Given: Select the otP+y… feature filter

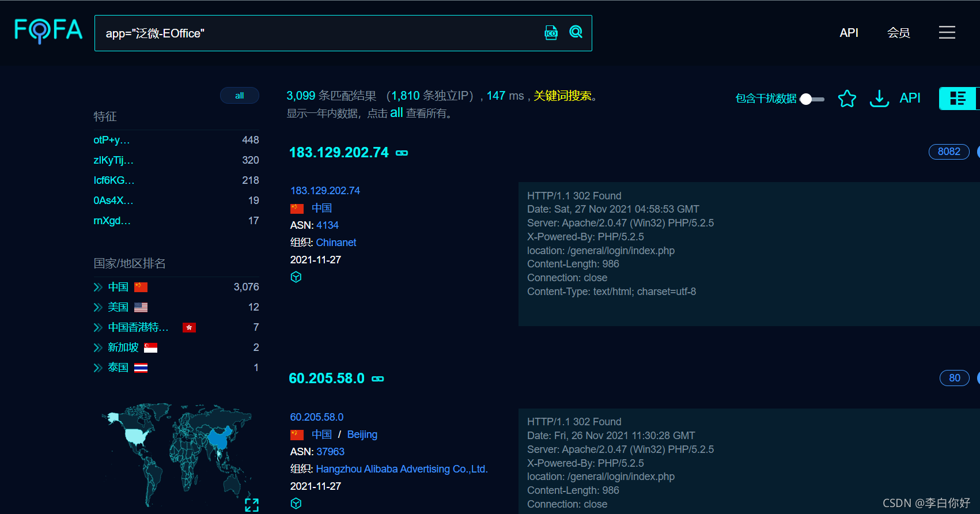Looking at the screenshot, I should click(x=112, y=140).
